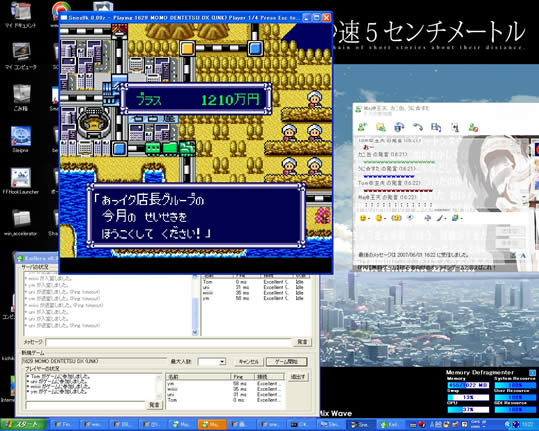Switch to the Kail... taskbar button
The height and width of the screenshot is (431, 539).
[390, 425]
